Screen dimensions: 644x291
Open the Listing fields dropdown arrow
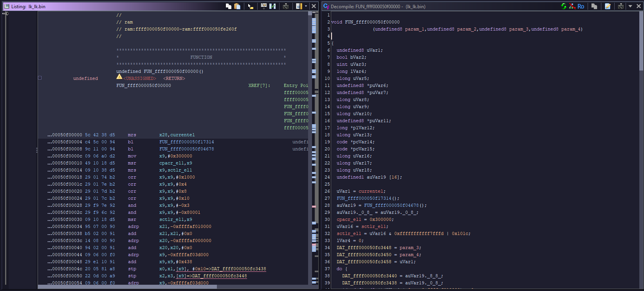306,6
